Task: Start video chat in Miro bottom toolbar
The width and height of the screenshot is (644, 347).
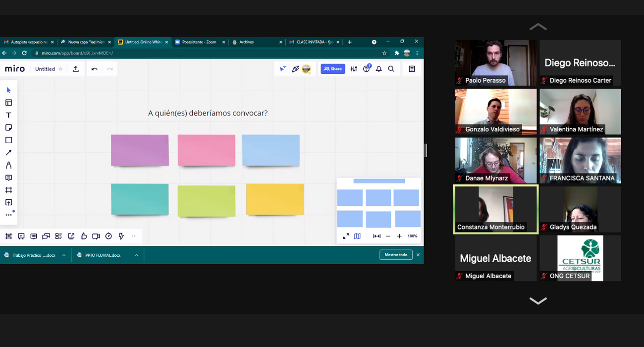Action: pyautogui.click(x=96, y=236)
